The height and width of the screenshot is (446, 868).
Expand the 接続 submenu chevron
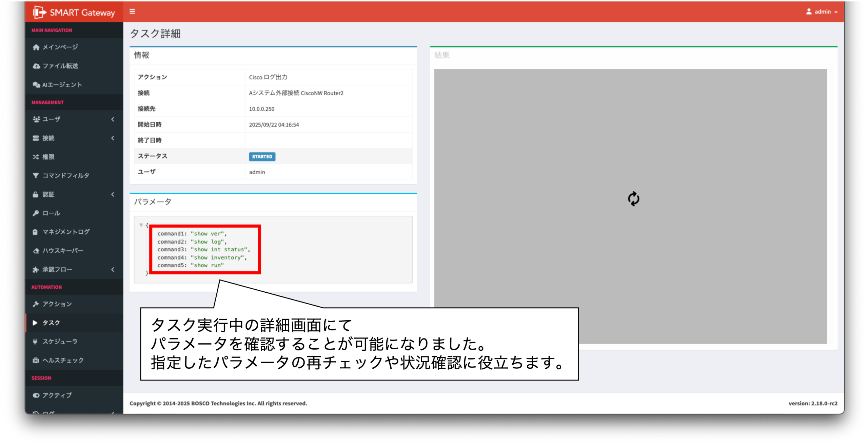tap(113, 138)
